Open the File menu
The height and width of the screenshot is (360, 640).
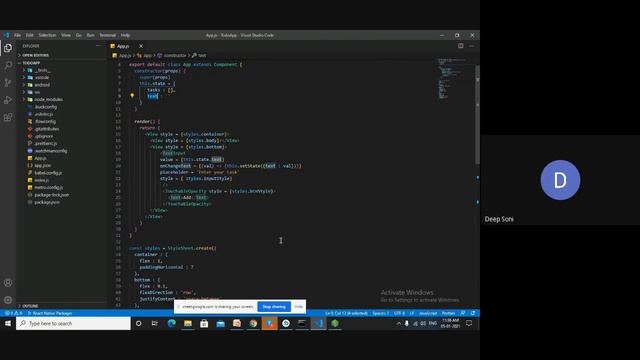point(17,35)
